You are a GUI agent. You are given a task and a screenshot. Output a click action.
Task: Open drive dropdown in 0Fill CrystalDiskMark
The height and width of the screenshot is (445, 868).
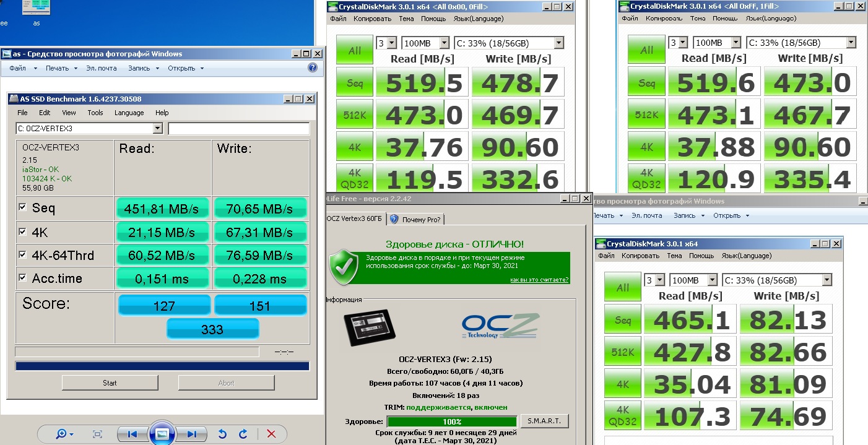coord(558,43)
